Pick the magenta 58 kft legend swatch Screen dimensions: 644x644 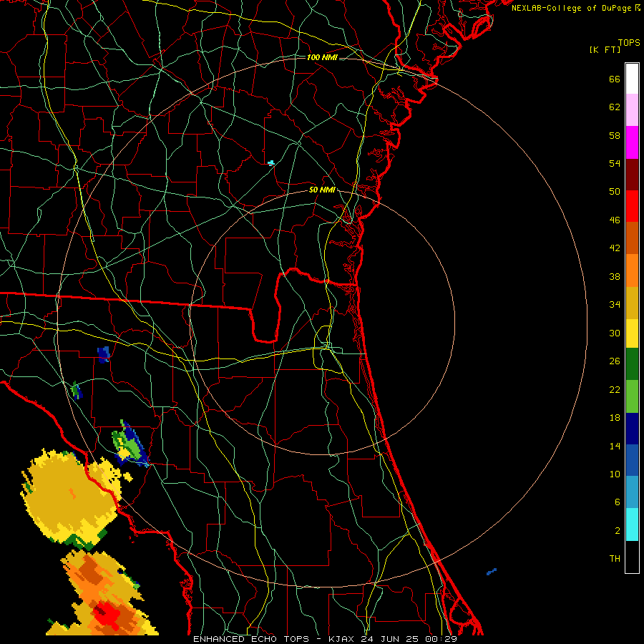pyautogui.click(x=632, y=142)
